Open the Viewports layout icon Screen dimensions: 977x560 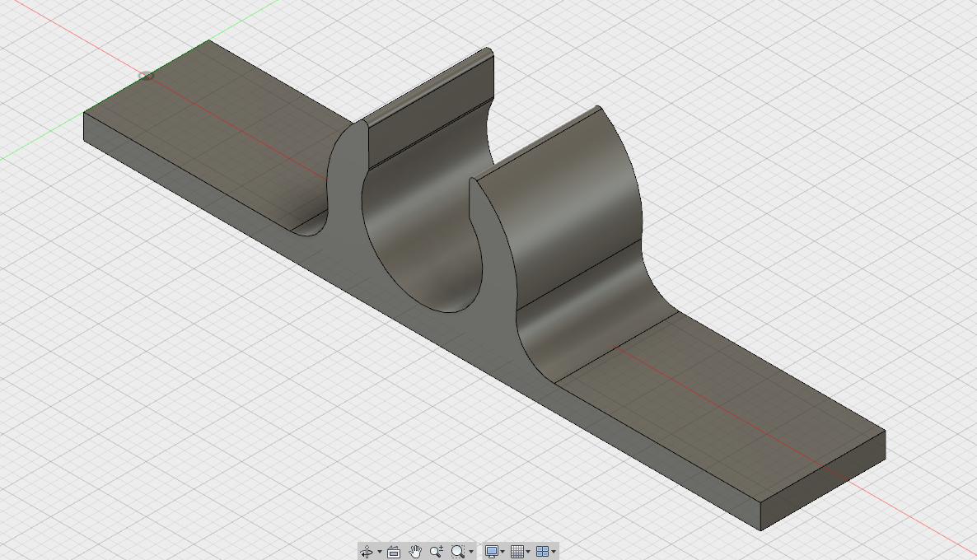[x=542, y=551]
